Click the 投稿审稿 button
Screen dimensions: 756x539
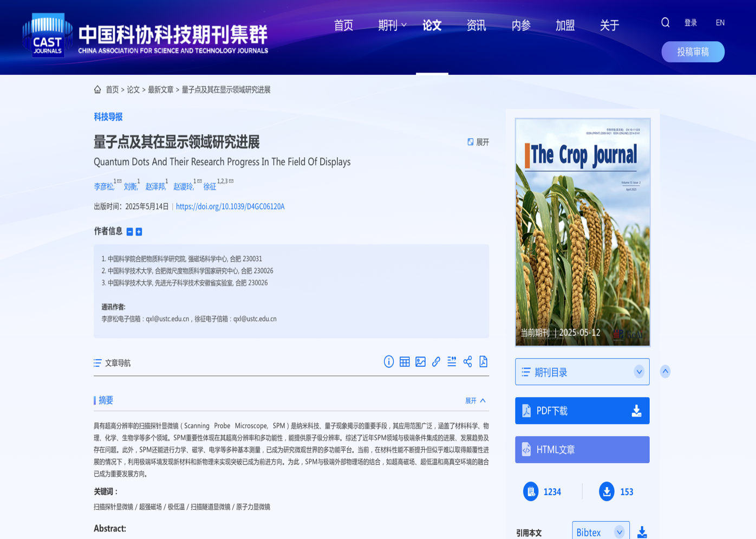click(x=693, y=52)
